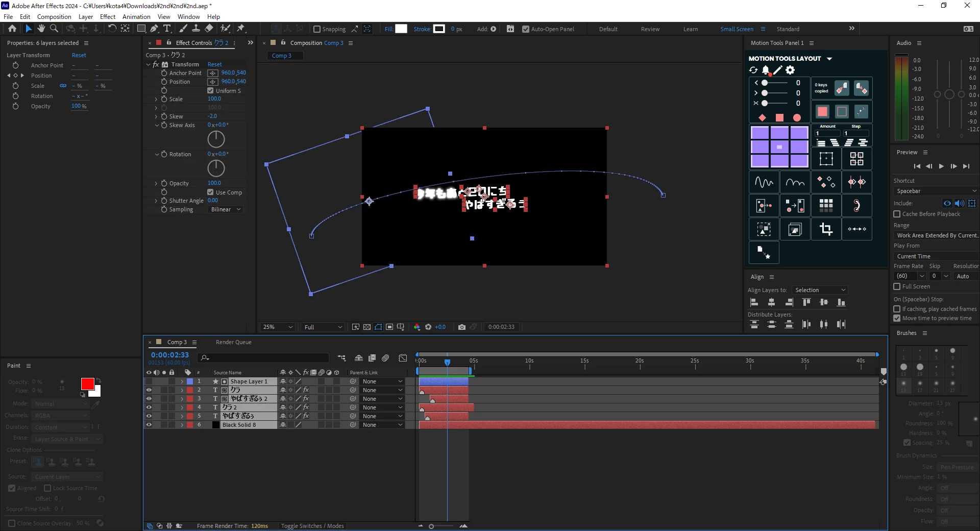Select the Eraser tool

pyautogui.click(x=209, y=29)
